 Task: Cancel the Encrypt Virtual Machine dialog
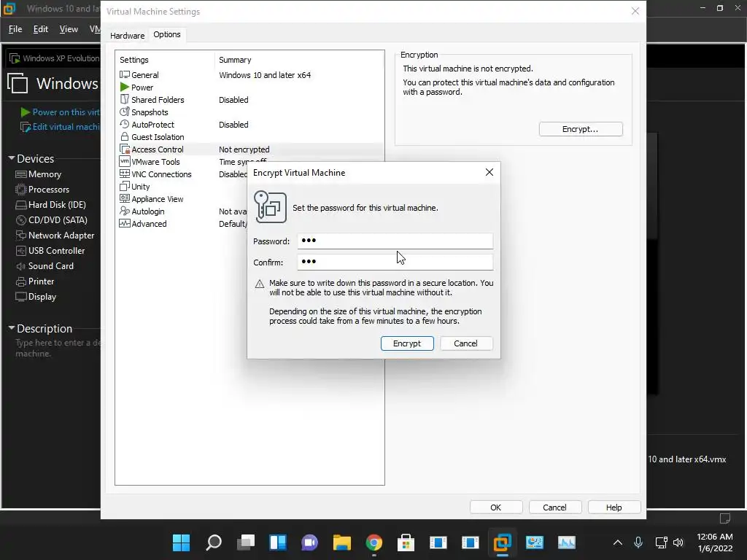pyautogui.click(x=465, y=343)
